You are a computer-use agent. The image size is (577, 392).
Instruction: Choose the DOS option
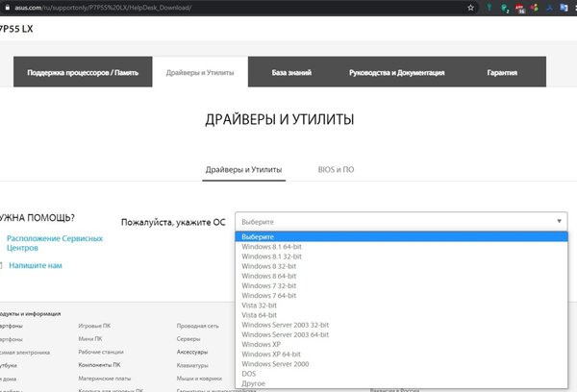coord(401,374)
